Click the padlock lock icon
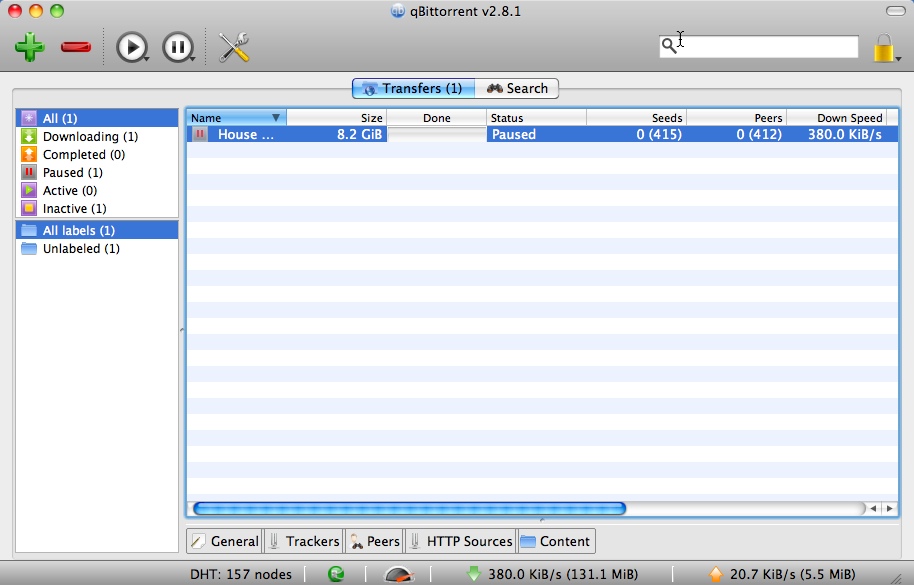914x585 pixels. tap(883, 48)
